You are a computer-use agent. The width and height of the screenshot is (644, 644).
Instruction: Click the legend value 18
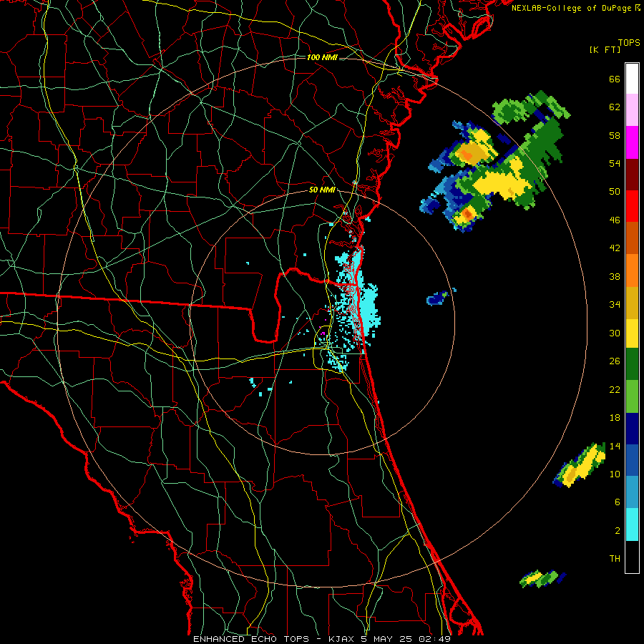[615, 418]
